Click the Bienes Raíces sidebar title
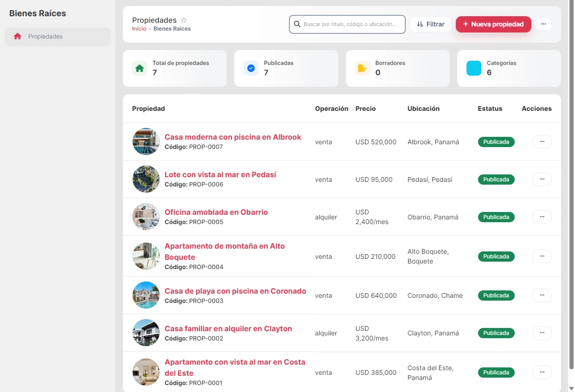Screen dimensions: 575x392 (x=38, y=13)
